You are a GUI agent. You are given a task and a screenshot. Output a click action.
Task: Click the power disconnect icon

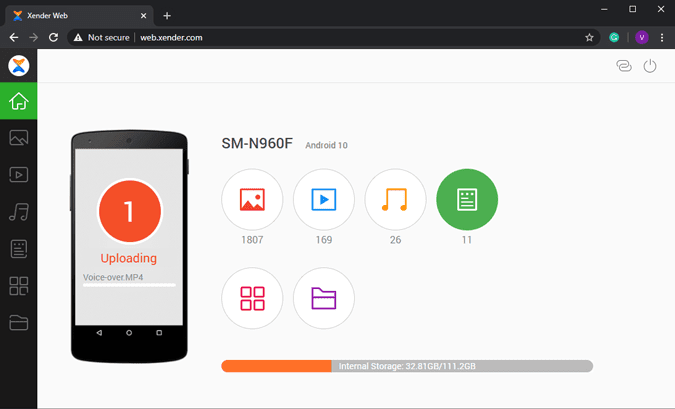(x=650, y=66)
